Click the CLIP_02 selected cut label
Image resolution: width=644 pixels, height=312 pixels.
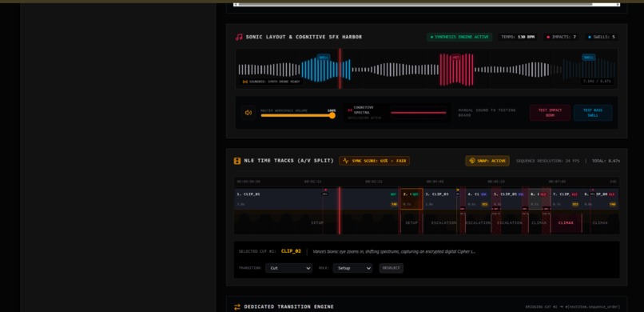tap(291, 251)
